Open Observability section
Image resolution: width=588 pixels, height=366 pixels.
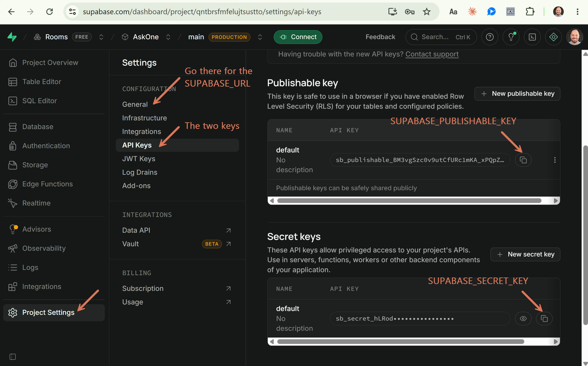(54, 248)
